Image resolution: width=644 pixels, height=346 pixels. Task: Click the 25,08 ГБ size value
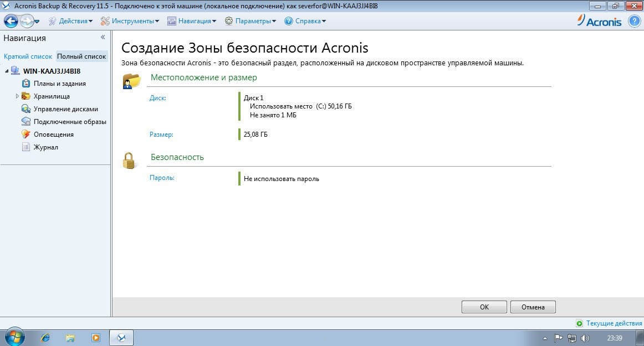(x=255, y=134)
